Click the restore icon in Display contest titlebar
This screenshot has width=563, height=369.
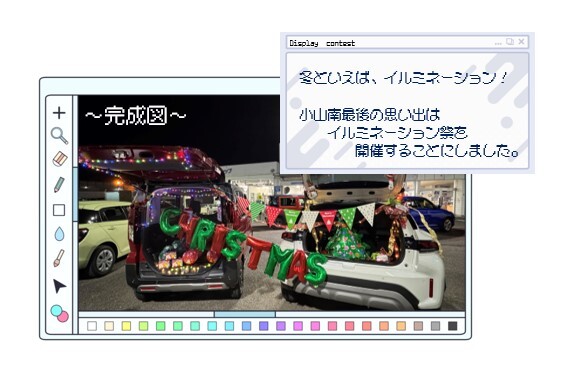coord(510,42)
